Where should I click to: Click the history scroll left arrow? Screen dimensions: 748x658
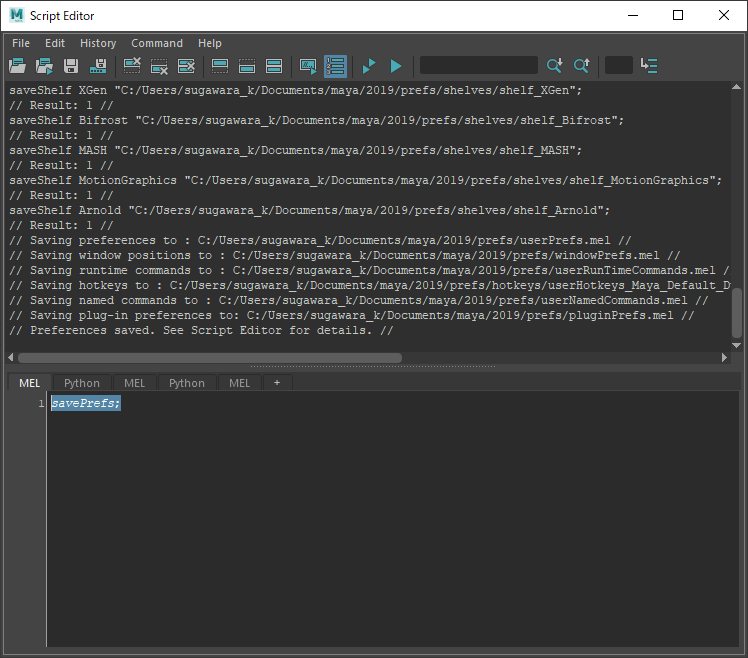tap(11, 357)
